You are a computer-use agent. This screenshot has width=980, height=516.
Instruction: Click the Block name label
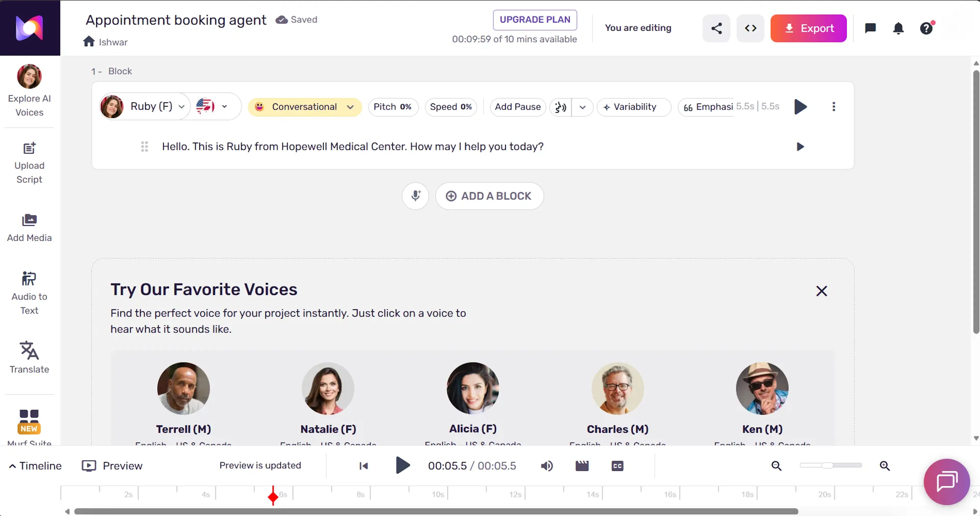120,71
